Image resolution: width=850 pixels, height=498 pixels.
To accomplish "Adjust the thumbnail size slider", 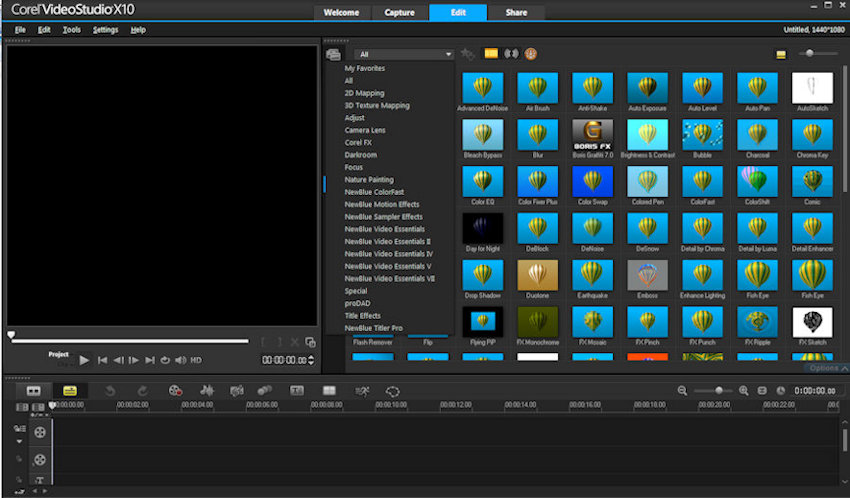I will [x=810, y=53].
